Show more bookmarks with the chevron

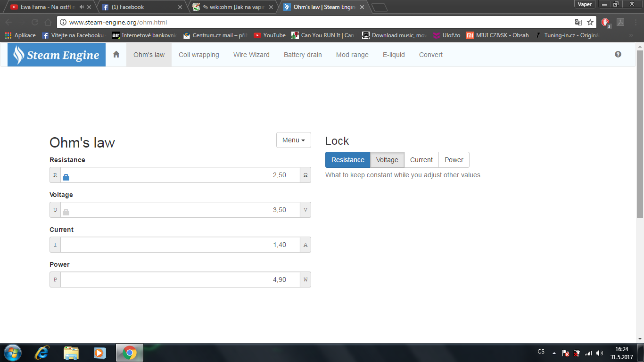click(631, 35)
